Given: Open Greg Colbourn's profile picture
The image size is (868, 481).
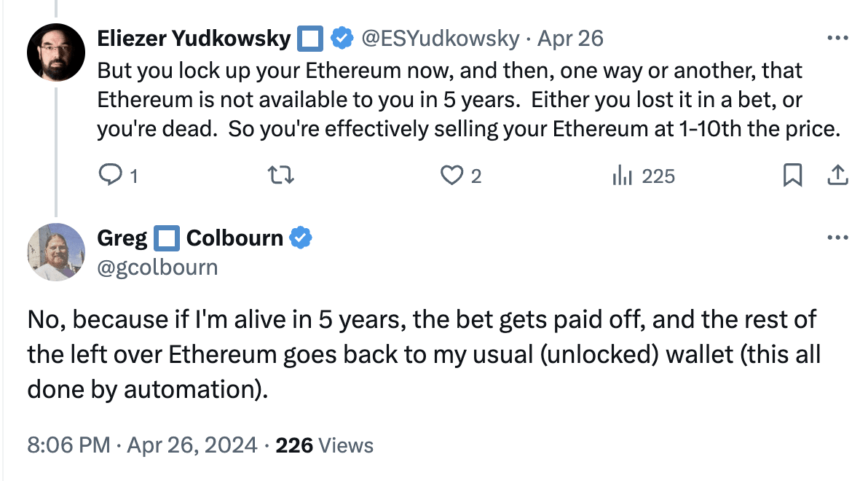Looking at the screenshot, I should (x=56, y=252).
